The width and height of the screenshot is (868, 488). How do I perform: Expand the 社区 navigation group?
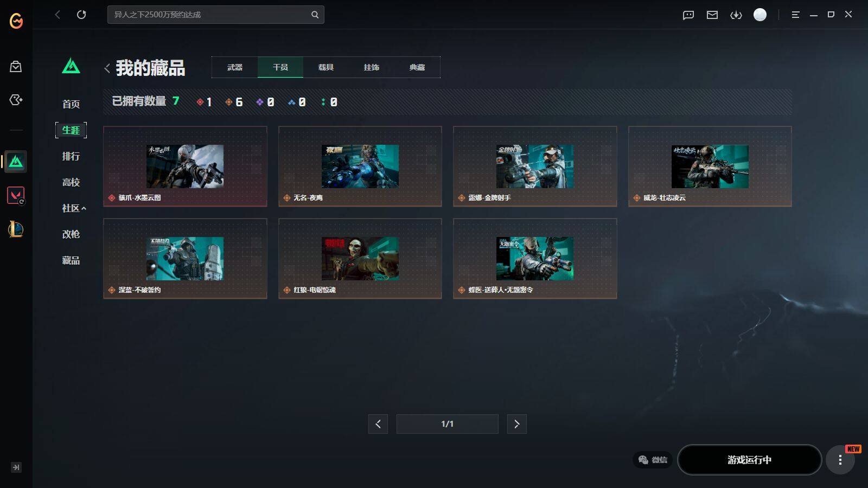[x=74, y=208]
